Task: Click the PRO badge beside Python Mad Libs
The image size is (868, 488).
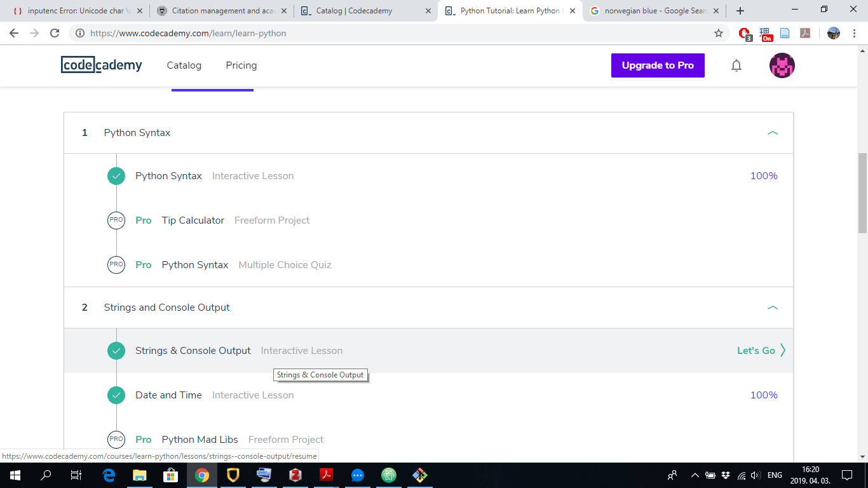Action: pos(116,440)
